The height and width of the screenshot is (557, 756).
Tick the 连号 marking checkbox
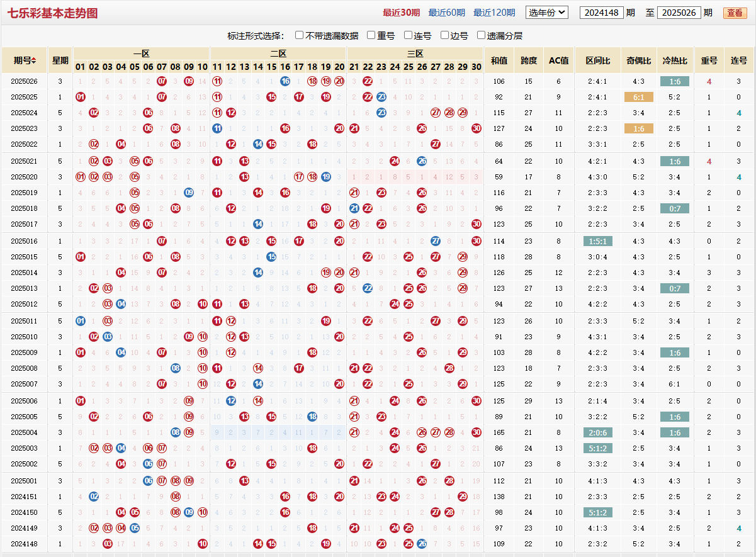[408, 35]
